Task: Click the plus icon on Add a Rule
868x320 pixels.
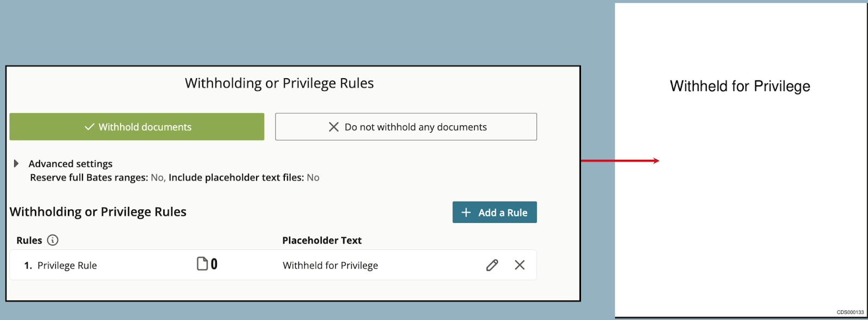Action: point(466,212)
